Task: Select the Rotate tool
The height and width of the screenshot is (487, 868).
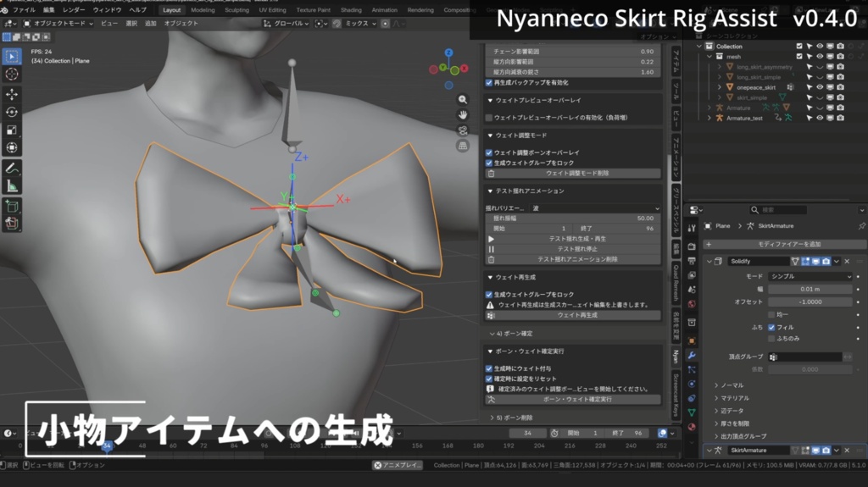Action: point(12,113)
